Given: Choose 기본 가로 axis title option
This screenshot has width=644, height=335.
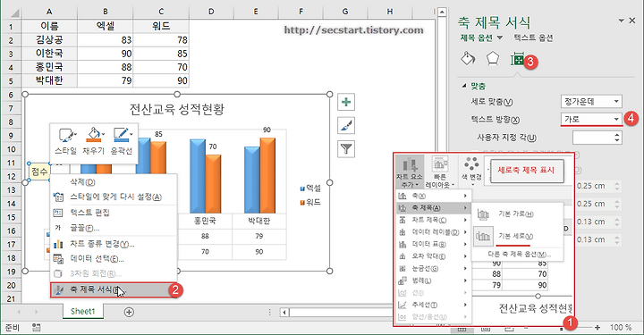Looking at the screenshot, I should (517, 214).
